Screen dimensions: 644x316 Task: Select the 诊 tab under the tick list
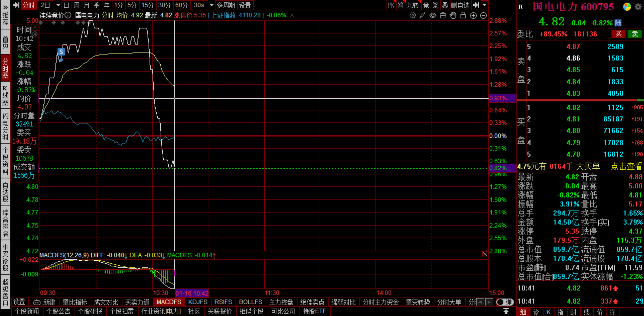[x=536, y=312]
